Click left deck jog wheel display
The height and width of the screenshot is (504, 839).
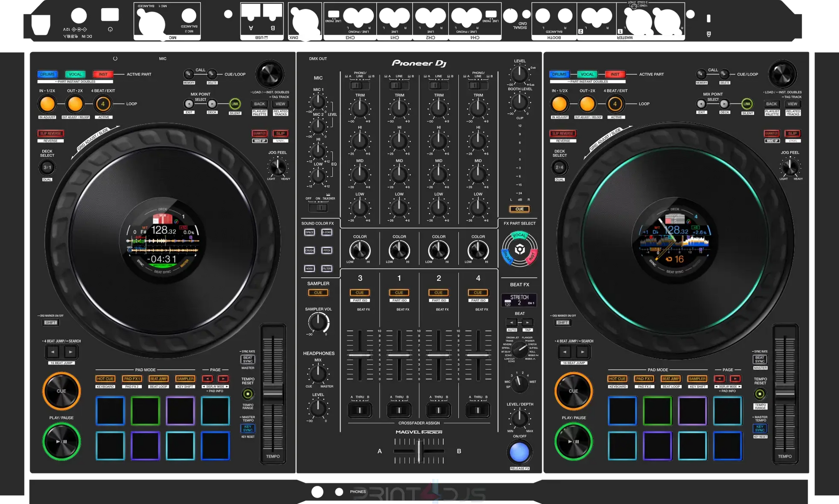tap(163, 241)
